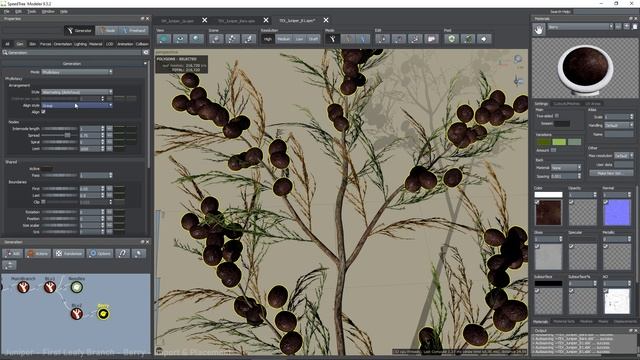640x360 pixels.
Task: Select the Berry generator node
Action: pyautogui.click(x=103, y=313)
